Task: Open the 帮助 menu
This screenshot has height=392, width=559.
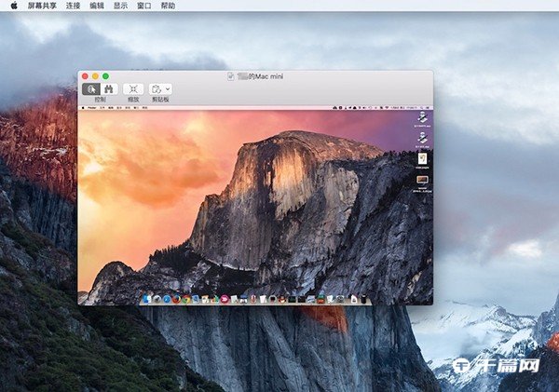Action: 168,6
